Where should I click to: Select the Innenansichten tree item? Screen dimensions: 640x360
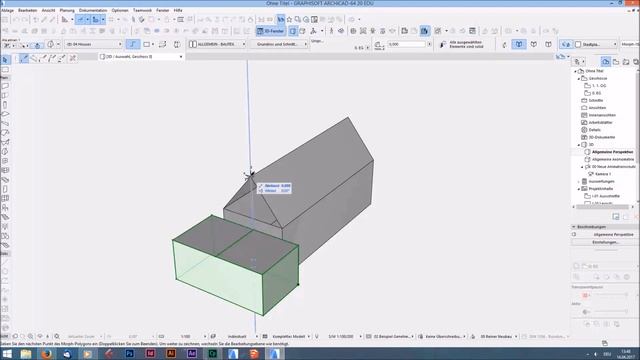[602, 115]
